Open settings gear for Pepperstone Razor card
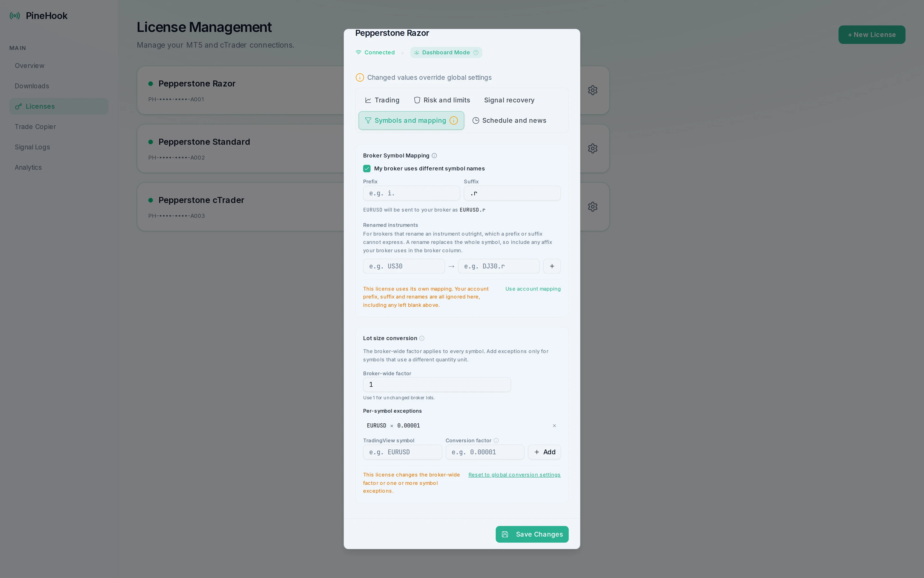Screen dimensions: 924x578 click(593, 90)
